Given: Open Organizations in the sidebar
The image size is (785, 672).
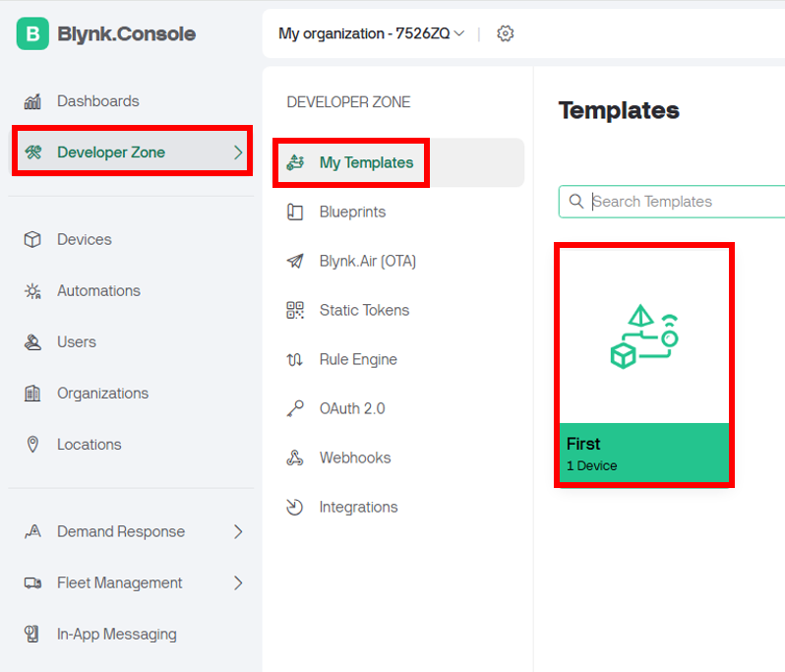Looking at the screenshot, I should pos(132,394).
